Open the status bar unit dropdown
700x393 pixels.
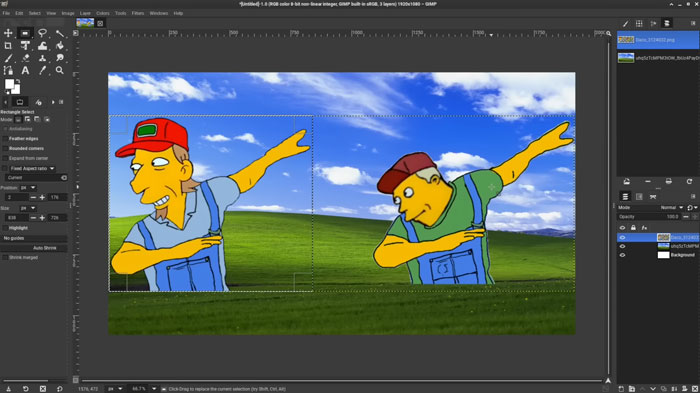click(115, 389)
